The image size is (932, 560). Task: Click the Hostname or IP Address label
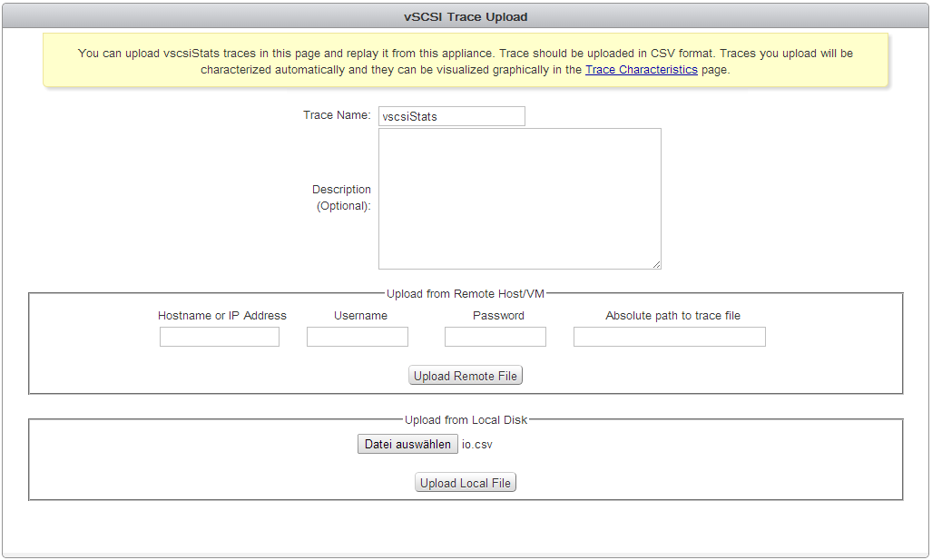click(221, 316)
